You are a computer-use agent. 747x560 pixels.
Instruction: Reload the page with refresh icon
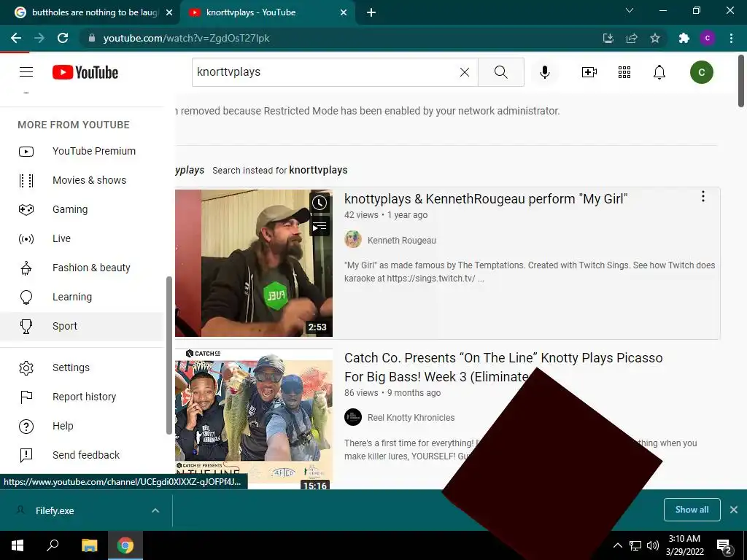(x=63, y=38)
